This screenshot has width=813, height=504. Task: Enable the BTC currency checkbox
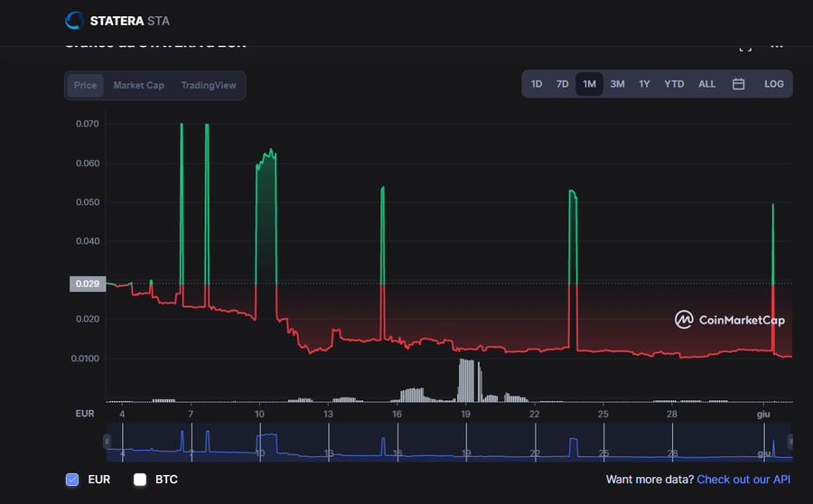(x=140, y=480)
